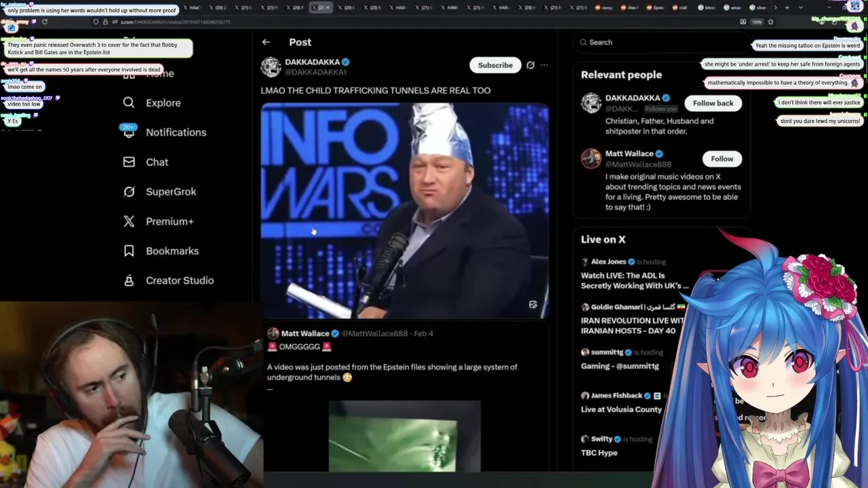Open a new browser tab with plus icon

787,7
